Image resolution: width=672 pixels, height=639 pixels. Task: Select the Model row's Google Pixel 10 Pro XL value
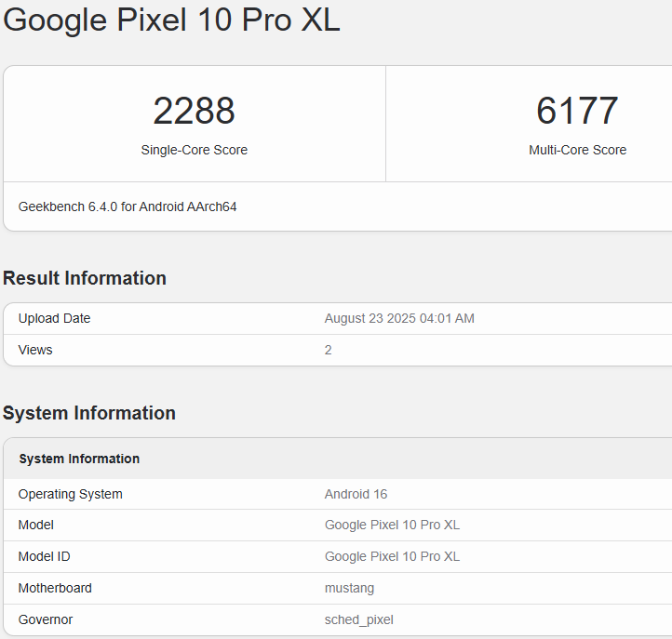(x=392, y=526)
